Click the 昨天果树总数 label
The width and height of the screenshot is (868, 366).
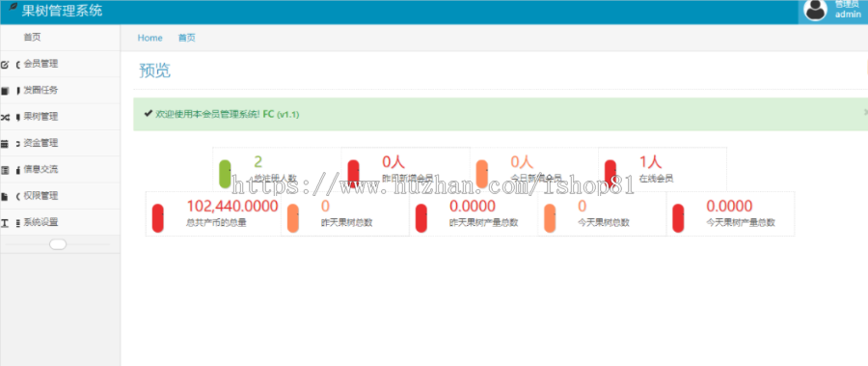pyautogui.click(x=346, y=223)
